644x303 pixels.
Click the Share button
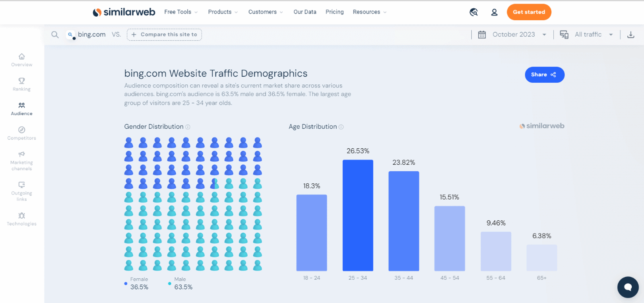[545, 75]
